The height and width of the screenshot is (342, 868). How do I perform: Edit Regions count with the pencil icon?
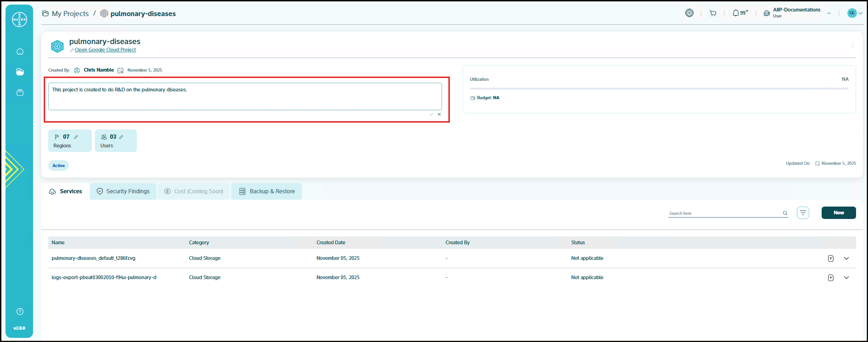click(x=76, y=137)
